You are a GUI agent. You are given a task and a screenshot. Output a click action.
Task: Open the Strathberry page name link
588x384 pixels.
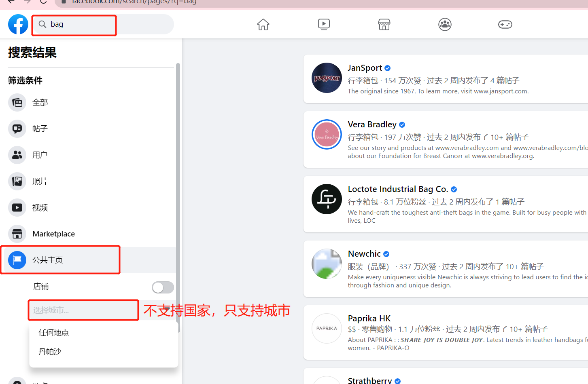click(x=370, y=381)
